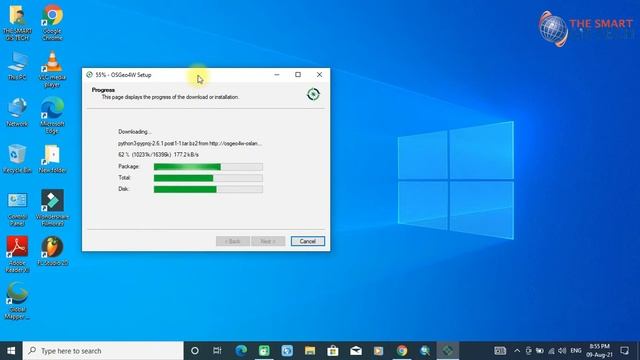Maximize the OSGeo4W Setup window

tap(298, 75)
